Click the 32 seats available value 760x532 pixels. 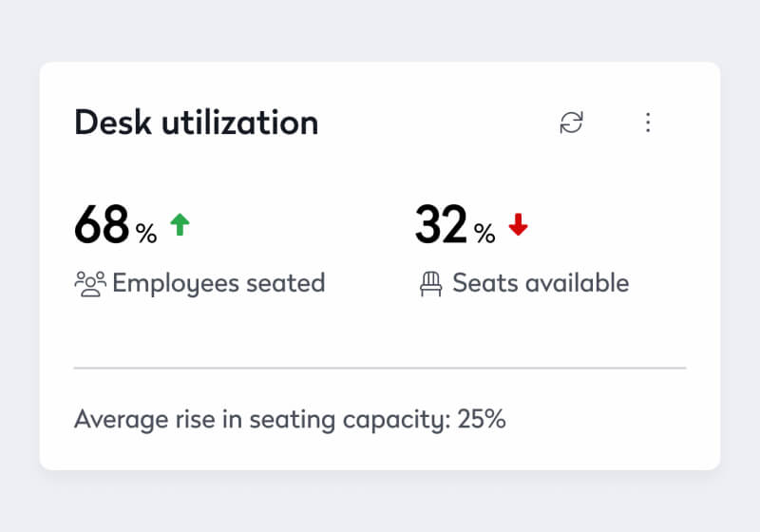point(441,225)
